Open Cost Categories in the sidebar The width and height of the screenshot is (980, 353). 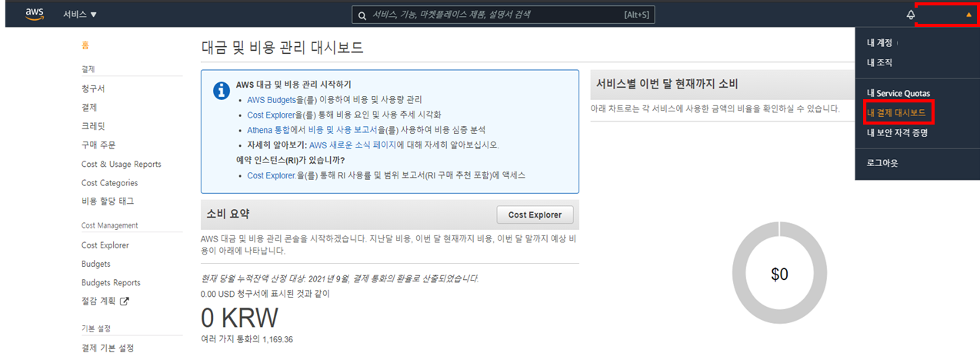point(109,183)
